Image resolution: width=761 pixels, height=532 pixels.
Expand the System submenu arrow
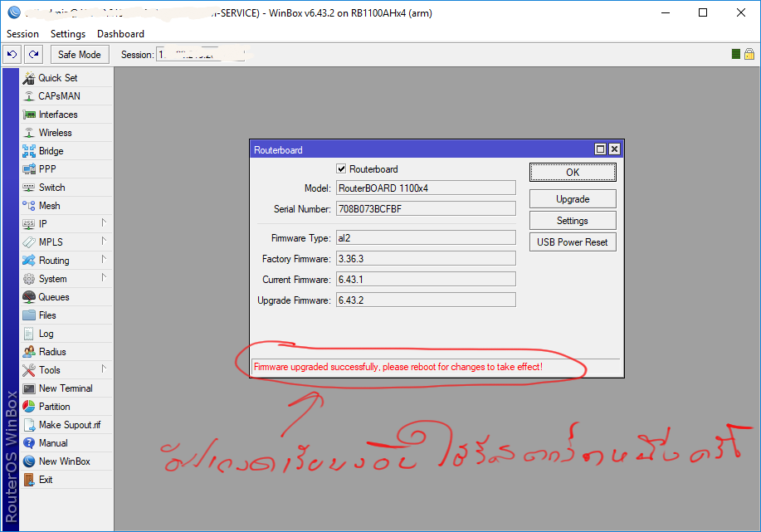pos(104,278)
